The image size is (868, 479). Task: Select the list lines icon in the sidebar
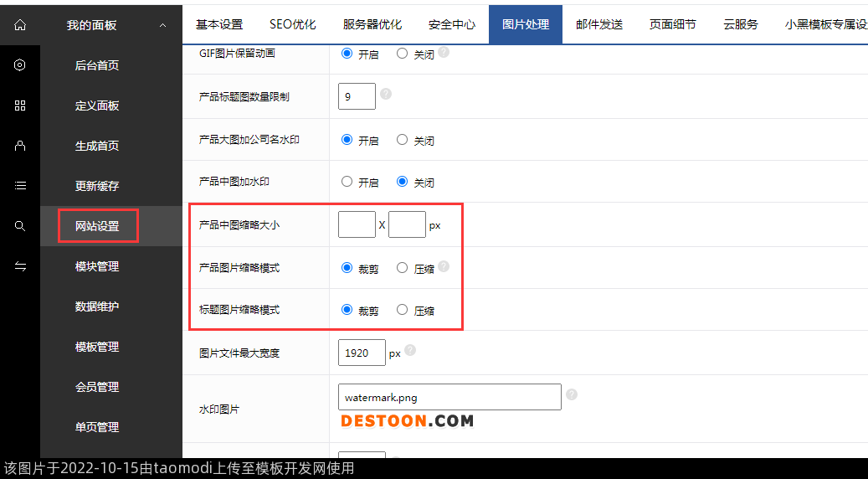pyautogui.click(x=20, y=186)
